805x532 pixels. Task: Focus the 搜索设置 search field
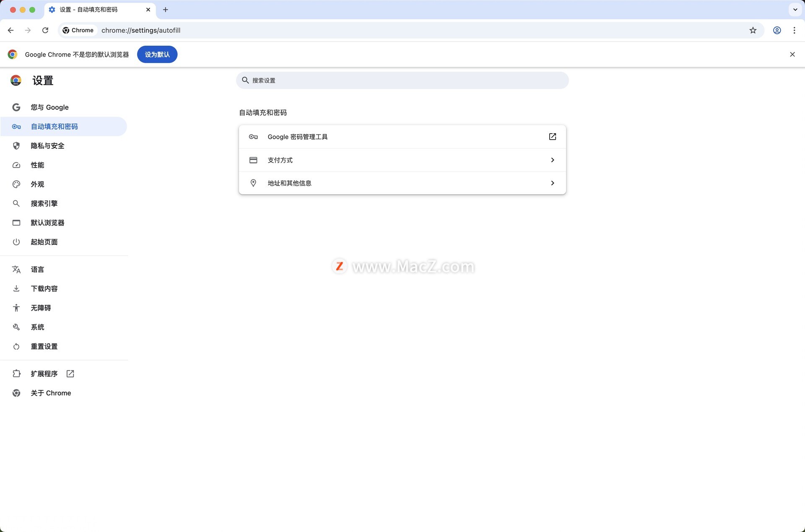402,80
